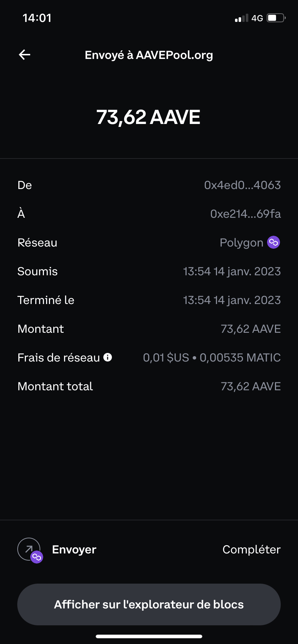The width and height of the screenshot is (298, 644).
Task: Click the 'Soumis' submission date value
Action: click(232, 271)
